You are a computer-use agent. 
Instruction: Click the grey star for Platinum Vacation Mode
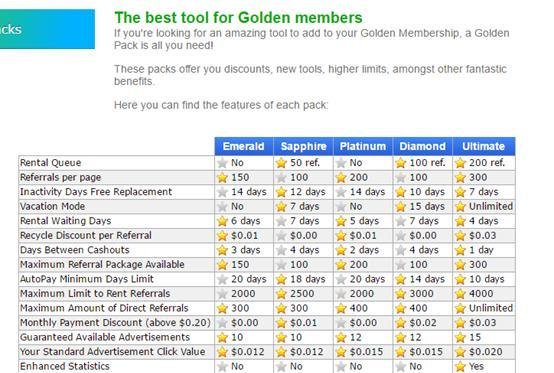point(341,206)
